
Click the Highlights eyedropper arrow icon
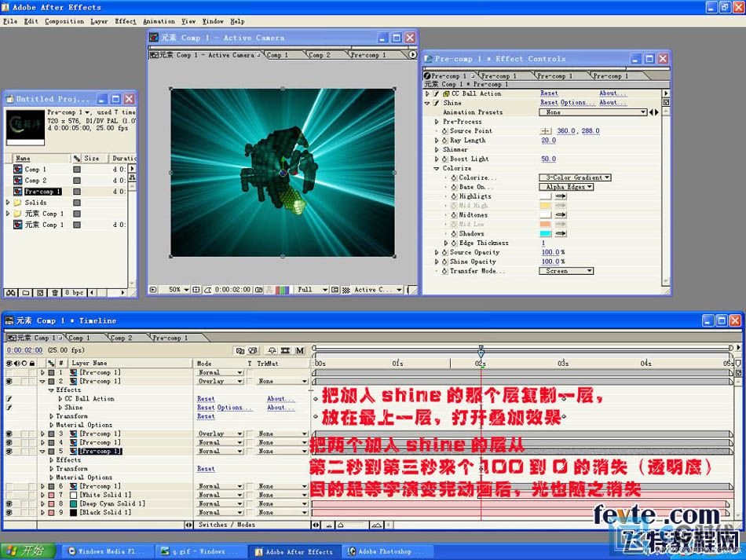pos(561,196)
